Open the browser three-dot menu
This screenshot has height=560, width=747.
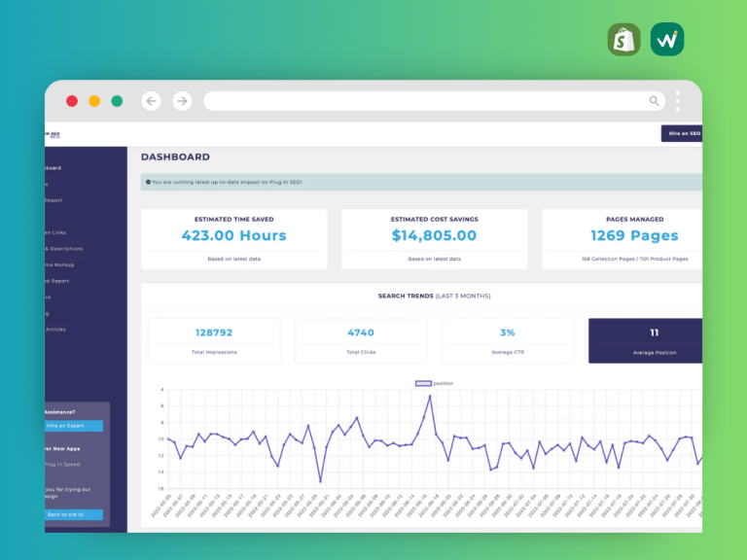click(x=677, y=101)
